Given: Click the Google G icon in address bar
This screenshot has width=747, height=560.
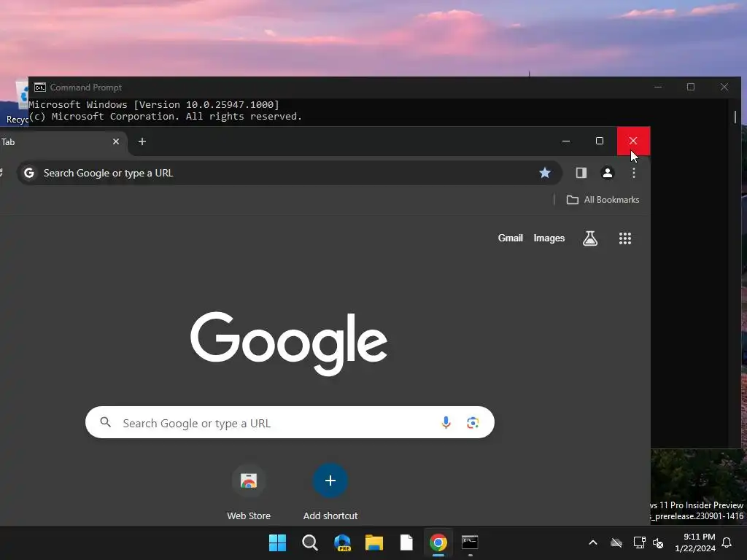Looking at the screenshot, I should pos(29,173).
